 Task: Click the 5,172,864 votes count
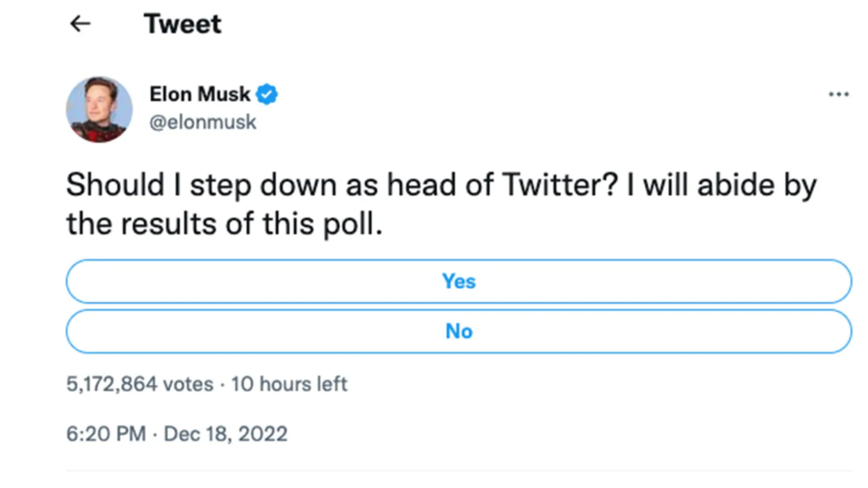pos(139,384)
